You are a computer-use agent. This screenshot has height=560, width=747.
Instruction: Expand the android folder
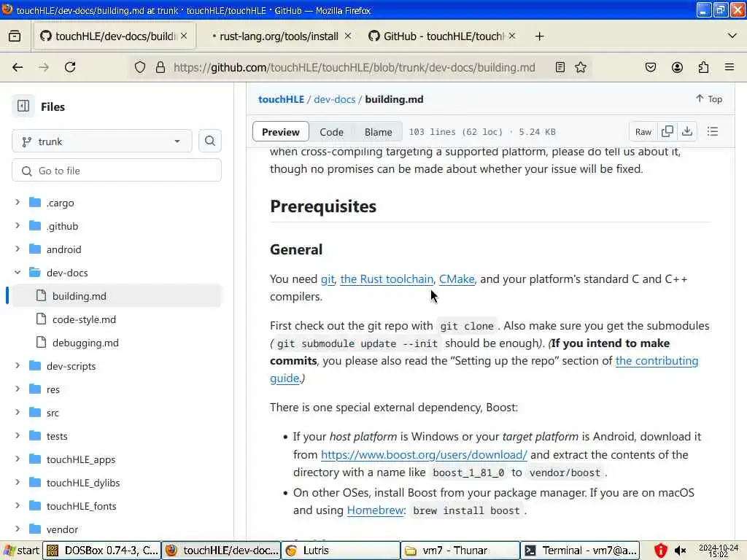click(x=18, y=249)
